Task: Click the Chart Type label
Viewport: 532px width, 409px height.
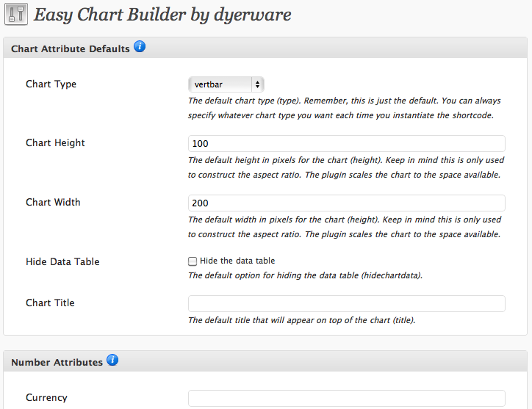Action: [51, 84]
